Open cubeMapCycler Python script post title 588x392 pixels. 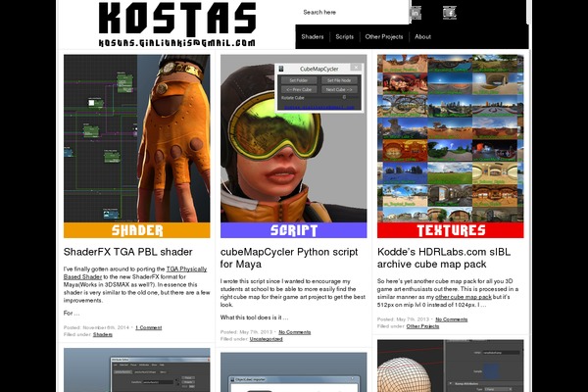289,258
